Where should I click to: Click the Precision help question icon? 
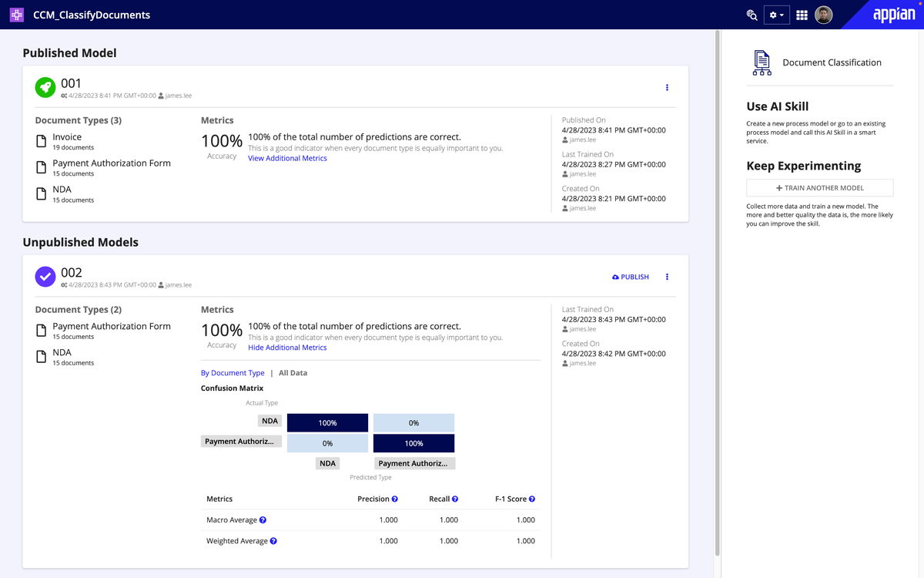(x=395, y=499)
